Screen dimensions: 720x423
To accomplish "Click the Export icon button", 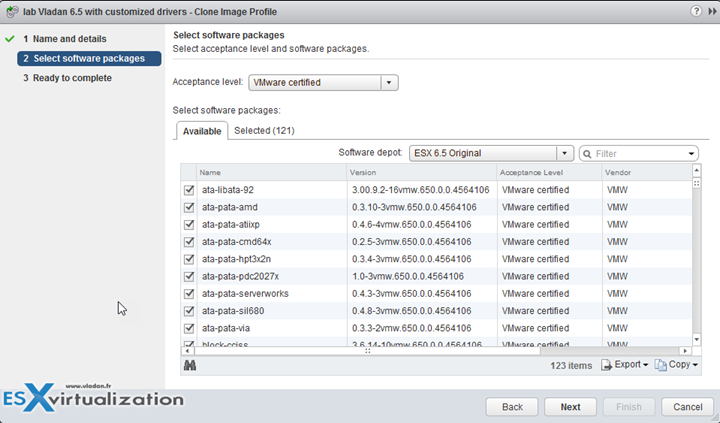I will pos(607,365).
